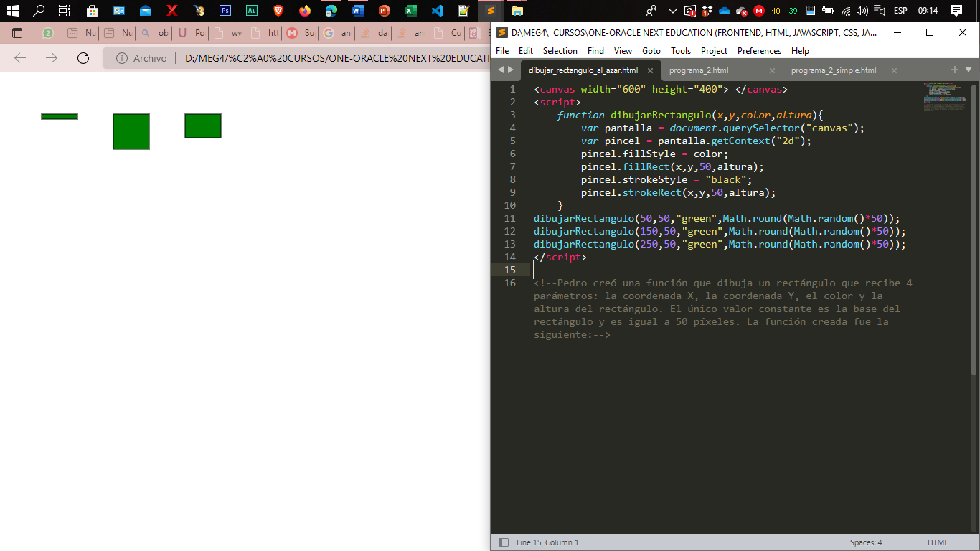Click the minimap in Sublime editor
The width and height of the screenshot is (980, 551).
tap(945, 97)
